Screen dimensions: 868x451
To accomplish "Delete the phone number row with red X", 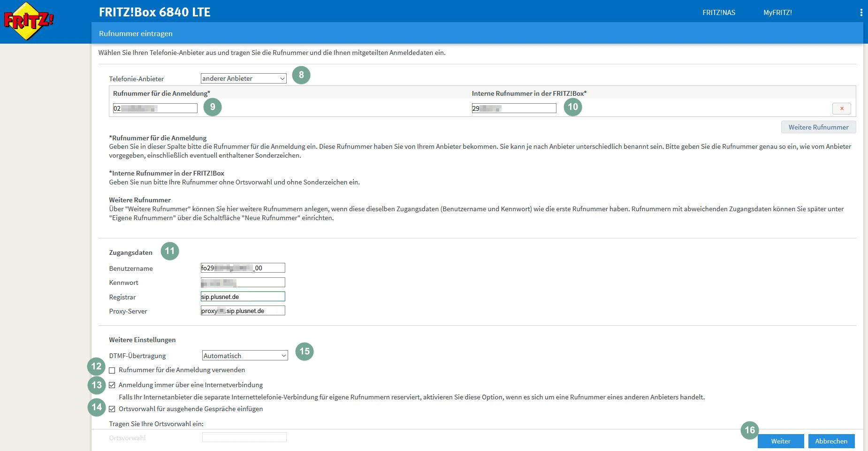I will pos(841,108).
